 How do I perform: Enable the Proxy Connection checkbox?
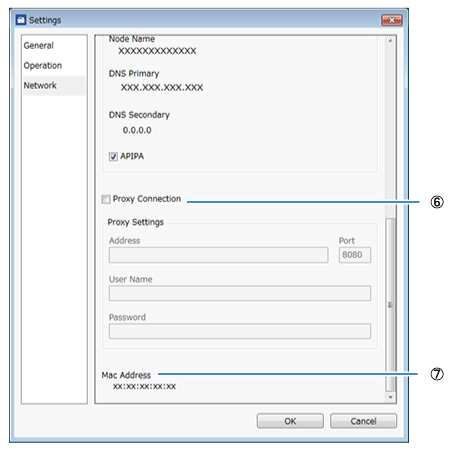point(106,199)
